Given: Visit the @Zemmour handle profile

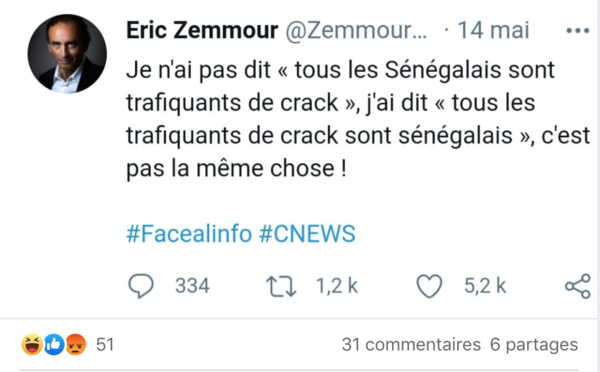Looking at the screenshot, I should [356, 30].
